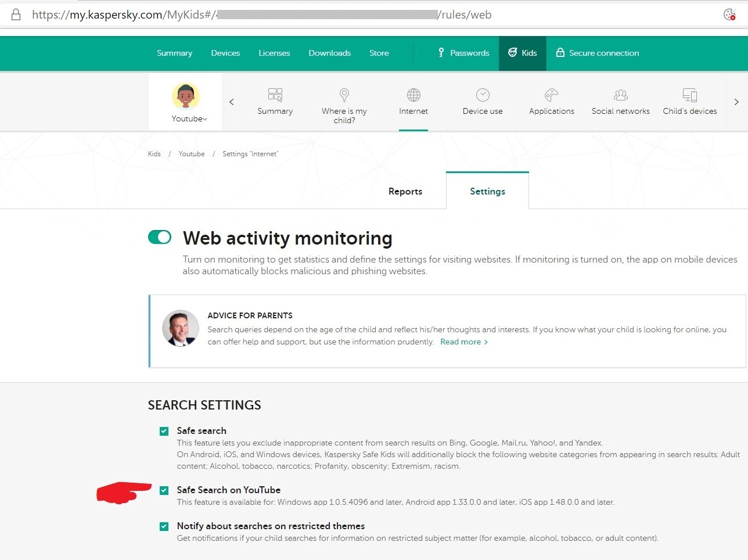Open the Youtube child profile dropdown
This screenshot has height=560, width=748.
pyautogui.click(x=189, y=119)
